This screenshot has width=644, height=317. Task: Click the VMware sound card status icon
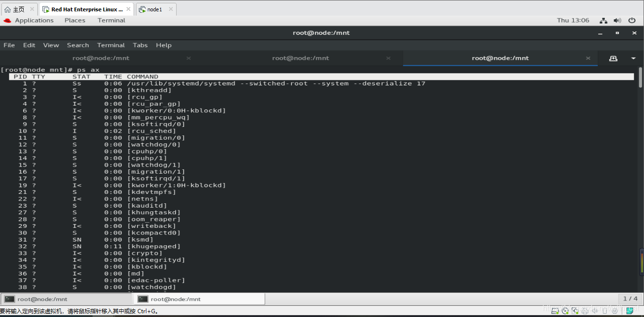[x=594, y=311]
